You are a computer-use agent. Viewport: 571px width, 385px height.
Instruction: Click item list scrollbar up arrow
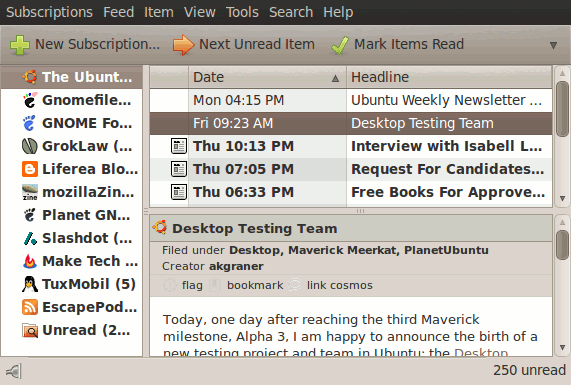562,73
